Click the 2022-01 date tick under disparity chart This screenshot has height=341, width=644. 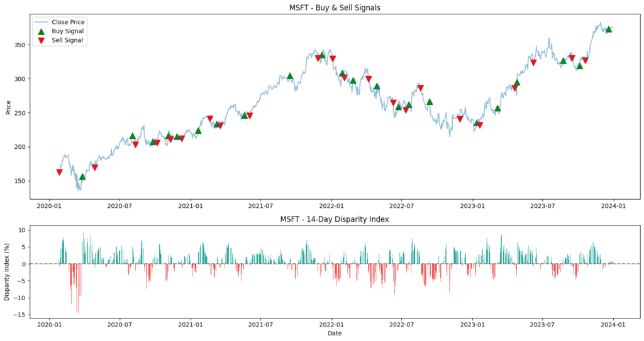coord(331,325)
